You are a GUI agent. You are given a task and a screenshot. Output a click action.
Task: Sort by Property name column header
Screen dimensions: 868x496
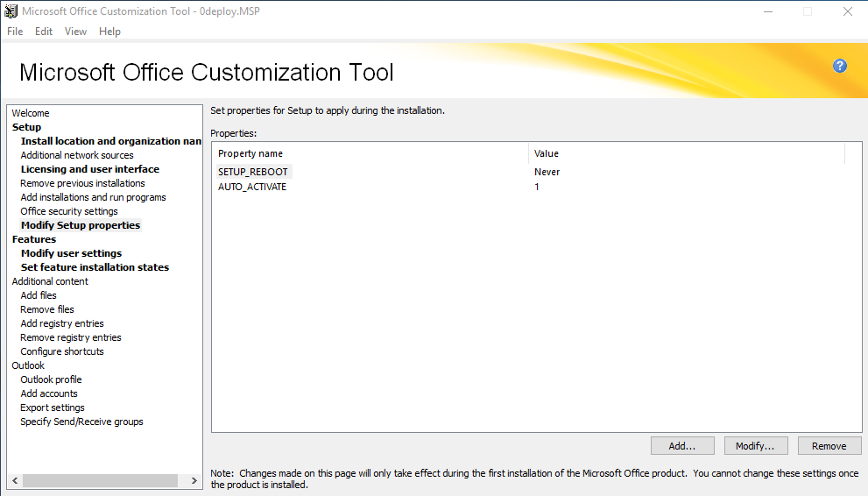click(370, 153)
